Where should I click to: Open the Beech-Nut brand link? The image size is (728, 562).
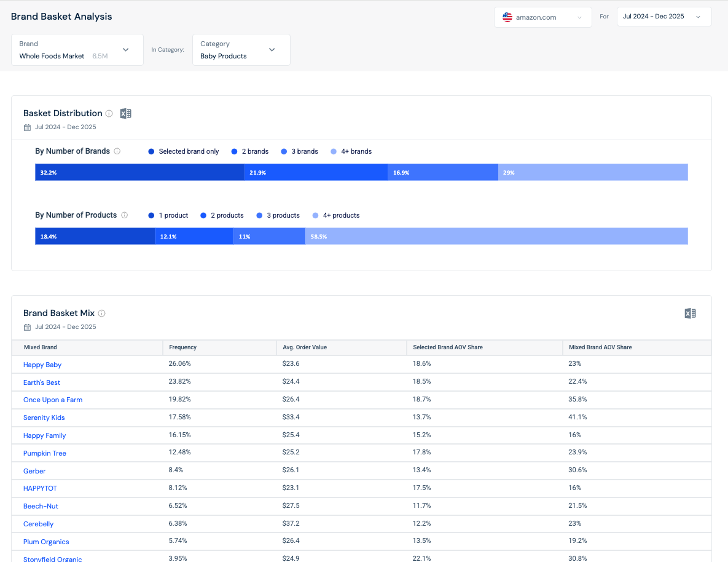(41, 506)
